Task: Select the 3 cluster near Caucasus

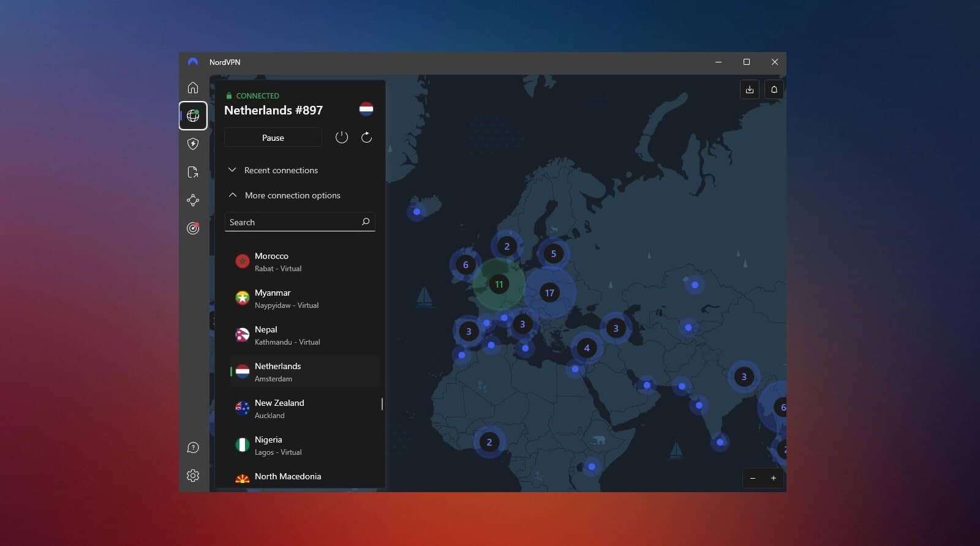Action: (616, 328)
